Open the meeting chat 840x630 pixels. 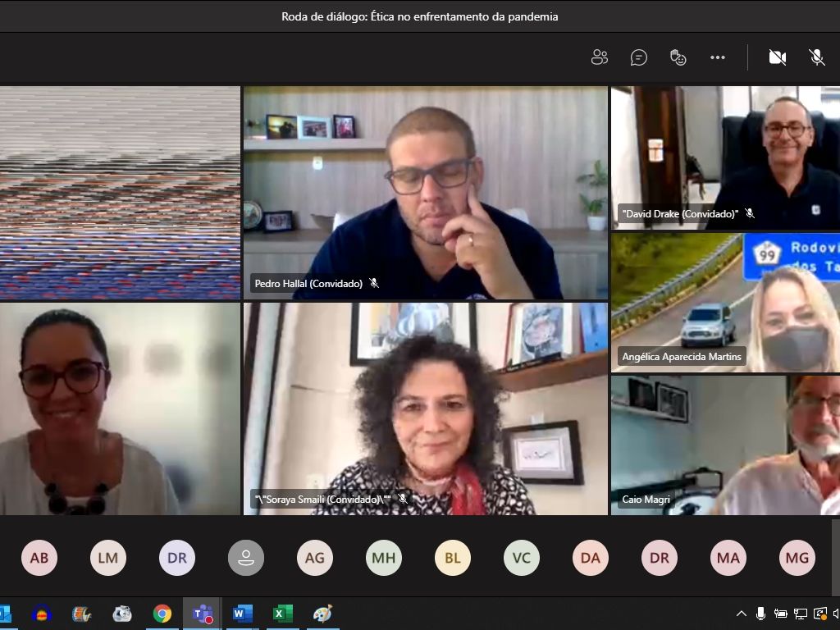coord(639,57)
